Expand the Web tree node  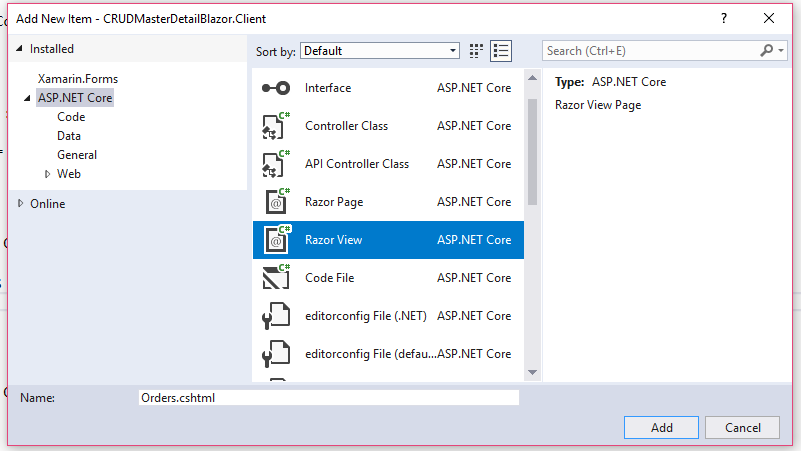click(x=47, y=174)
